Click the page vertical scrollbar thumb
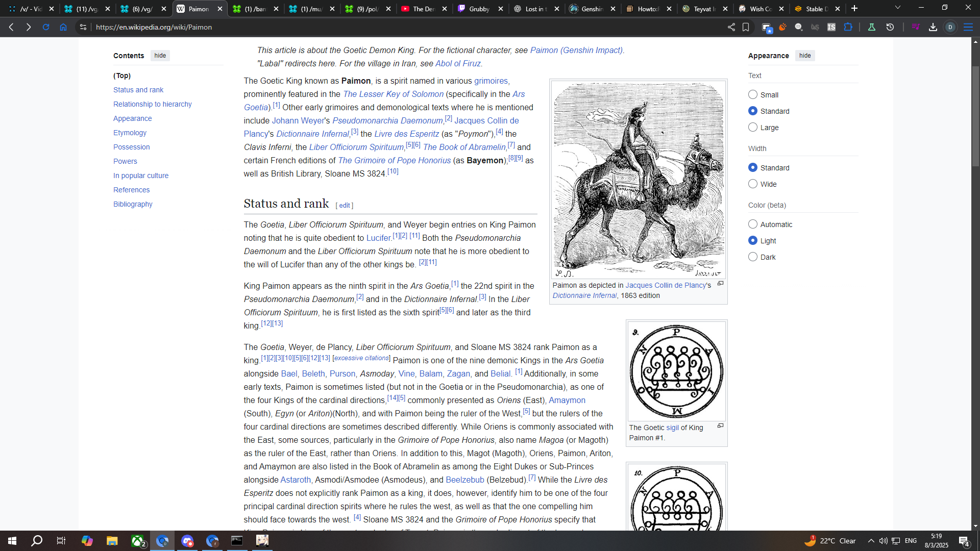This screenshot has width=980, height=551. 975,116
